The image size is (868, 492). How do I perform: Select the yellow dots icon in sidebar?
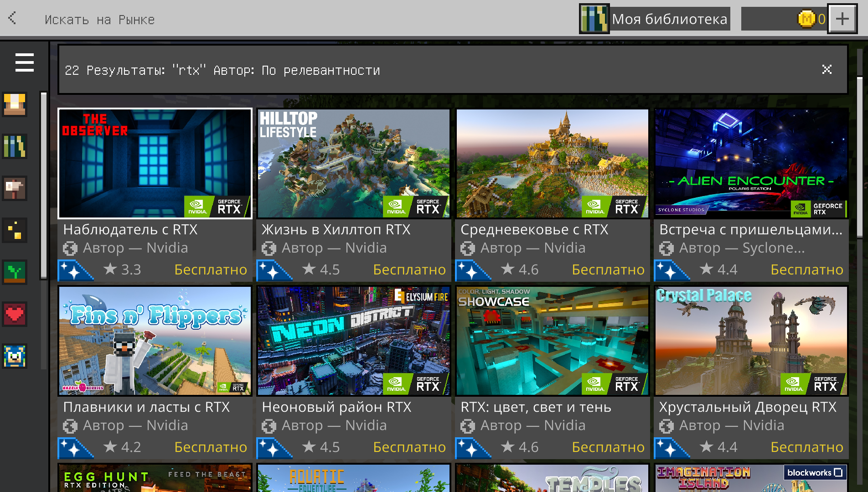15,230
